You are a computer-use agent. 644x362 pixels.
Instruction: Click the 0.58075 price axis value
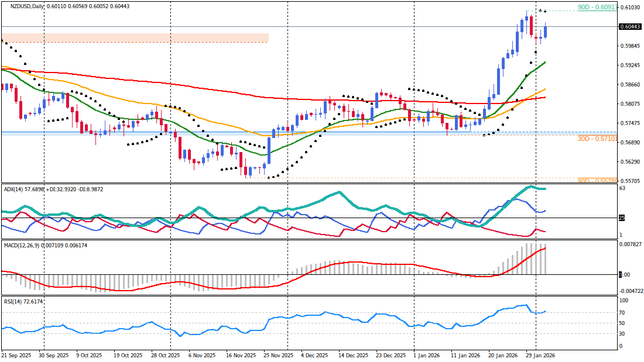pyautogui.click(x=631, y=104)
